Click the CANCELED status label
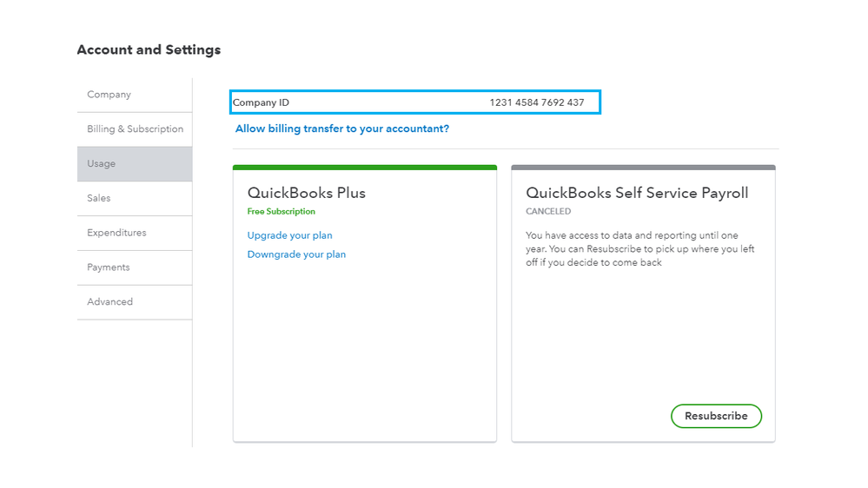The width and height of the screenshot is (868, 488). (548, 212)
